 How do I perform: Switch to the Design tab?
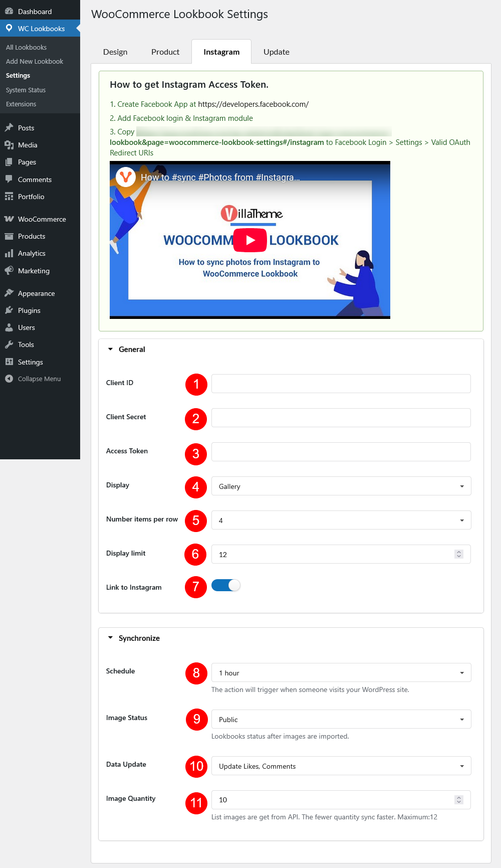(115, 52)
